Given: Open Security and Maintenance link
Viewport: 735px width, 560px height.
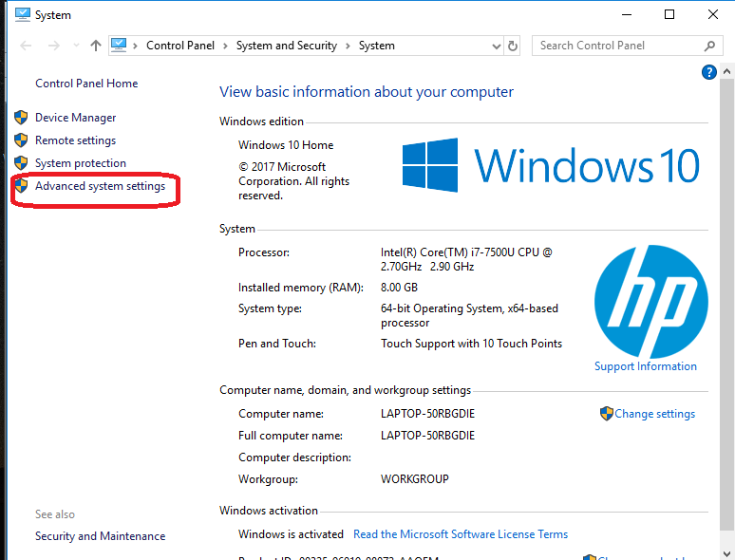Looking at the screenshot, I should click(x=101, y=535).
